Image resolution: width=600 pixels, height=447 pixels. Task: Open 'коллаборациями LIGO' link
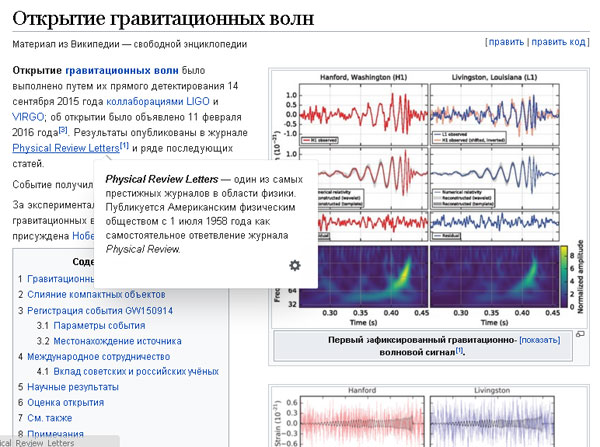pos(158,101)
